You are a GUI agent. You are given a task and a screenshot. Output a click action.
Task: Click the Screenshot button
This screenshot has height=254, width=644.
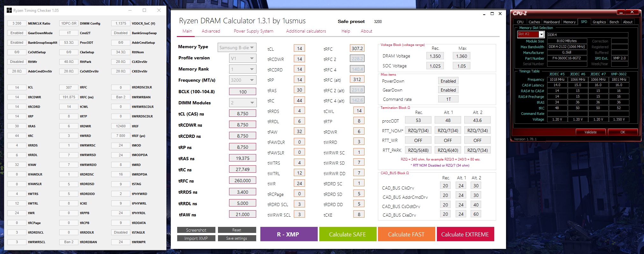point(196,230)
